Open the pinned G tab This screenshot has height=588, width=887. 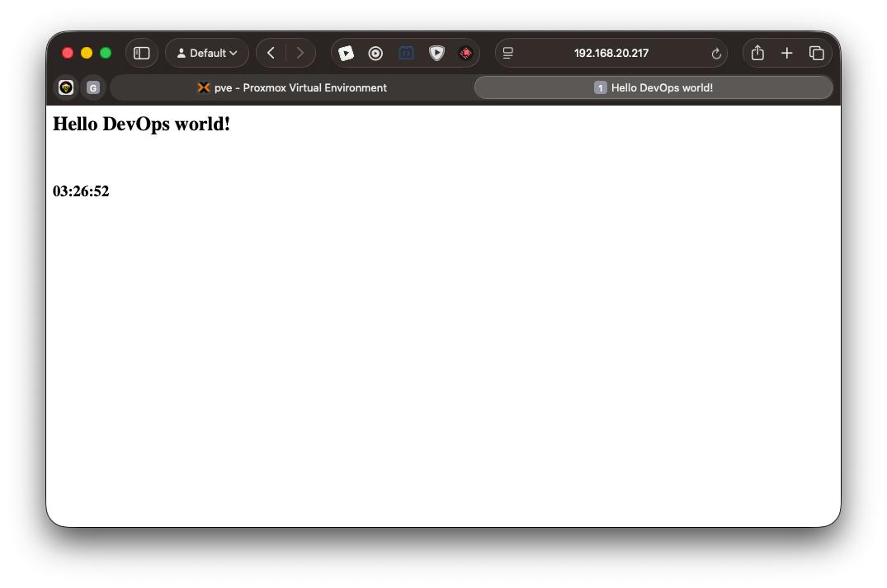tap(92, 87)
